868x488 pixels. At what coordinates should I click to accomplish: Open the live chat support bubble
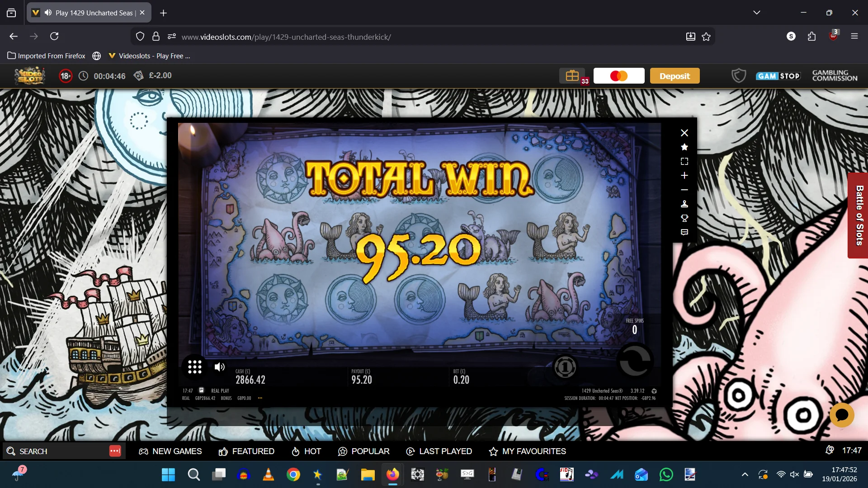842,415
